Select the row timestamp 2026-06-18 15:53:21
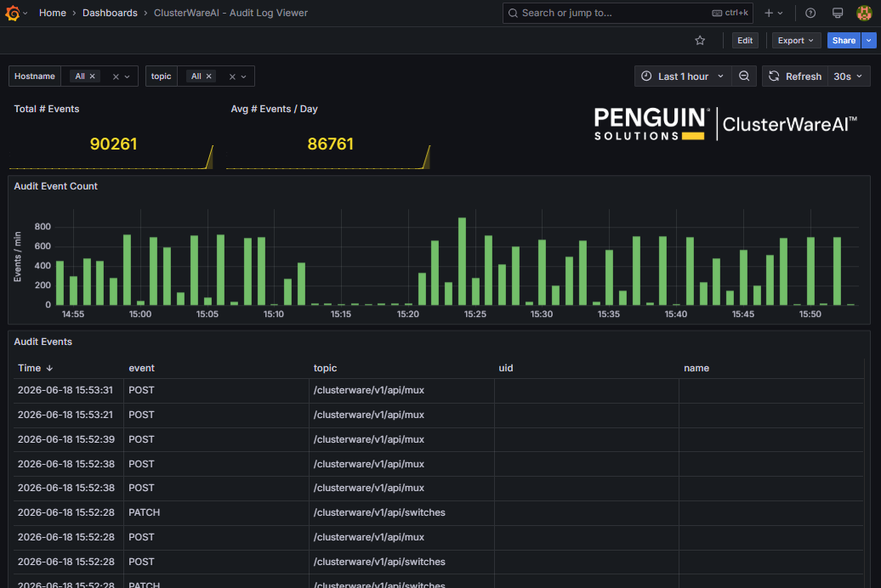The image size is (881, 588). [x=65, y=415]
